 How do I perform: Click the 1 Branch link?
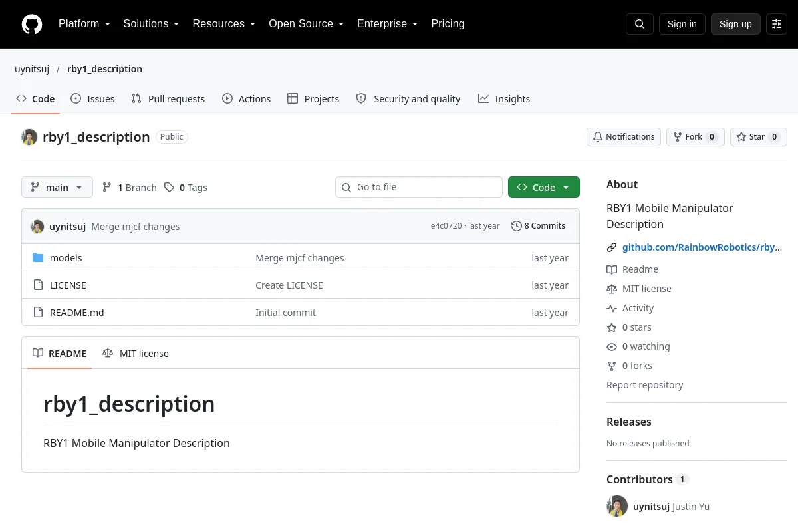click(130, 188)
